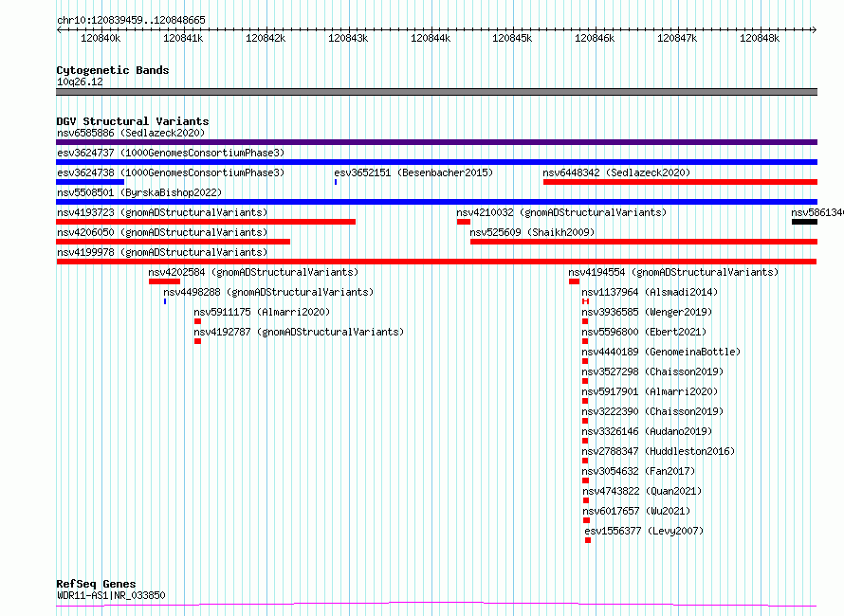Click the 120846k ruler tick label

(x=595, y=38)
